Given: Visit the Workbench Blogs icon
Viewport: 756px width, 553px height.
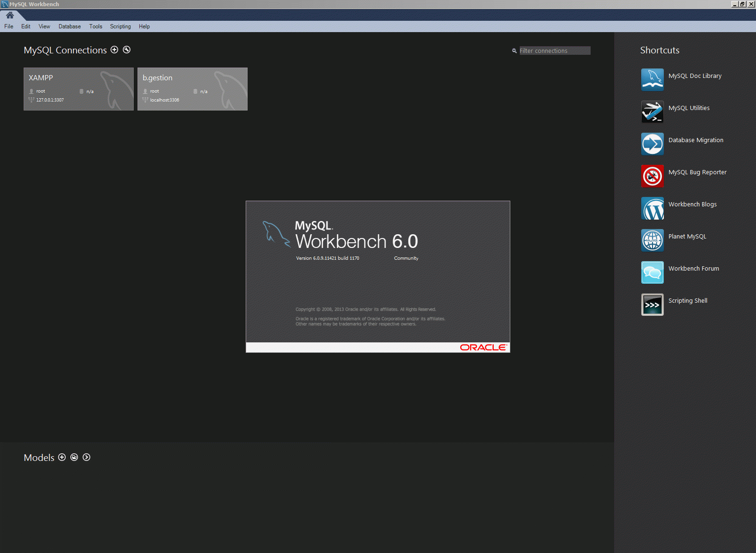Looking at the screenshot, I should [x=653, y=208].
